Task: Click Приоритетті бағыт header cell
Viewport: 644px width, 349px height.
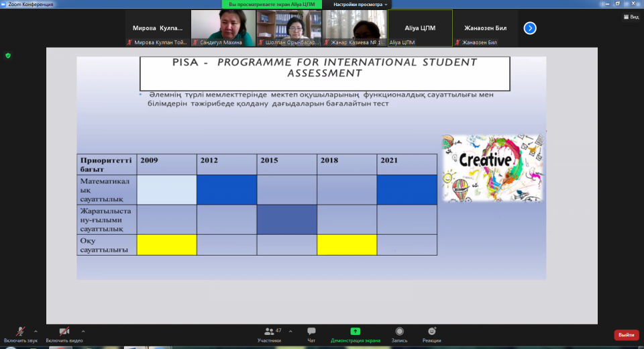Action: tap(107, 164)
